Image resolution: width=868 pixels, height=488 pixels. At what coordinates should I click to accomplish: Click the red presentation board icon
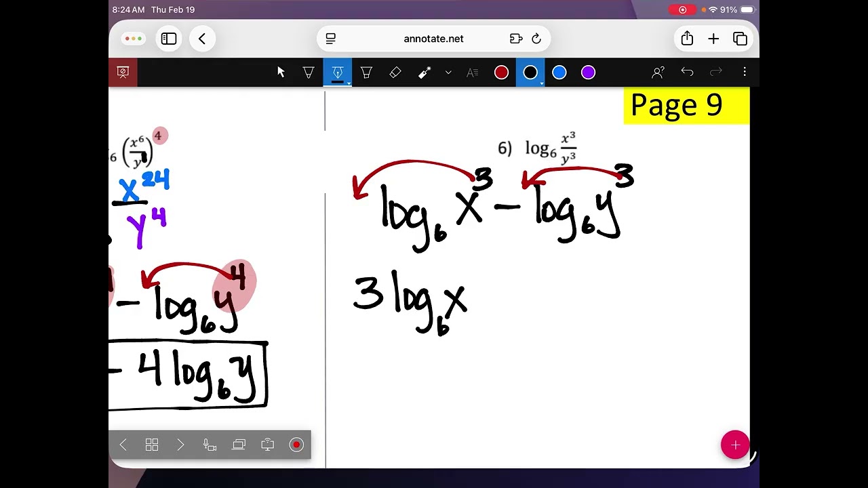[123, 72]
